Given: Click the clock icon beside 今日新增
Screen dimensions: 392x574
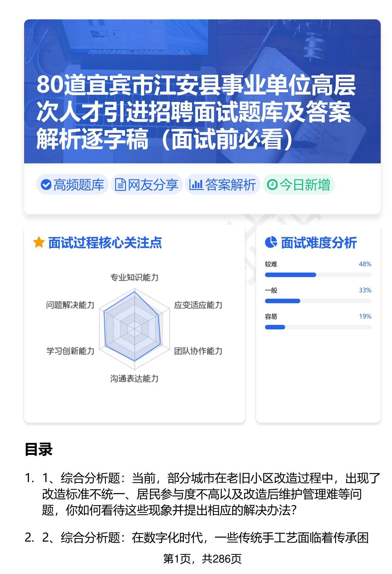Looking at the screenshot, I should coord(272,185).
